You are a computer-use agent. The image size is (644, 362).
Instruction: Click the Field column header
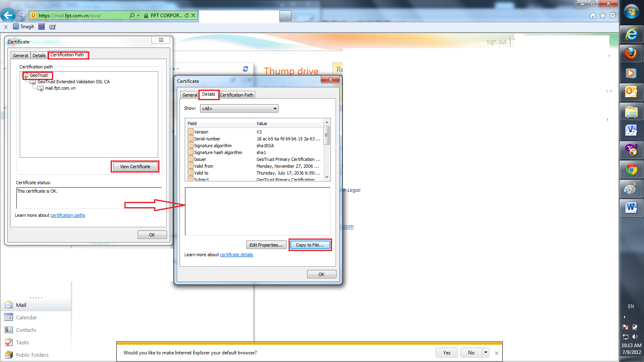[x=220, y=123]
